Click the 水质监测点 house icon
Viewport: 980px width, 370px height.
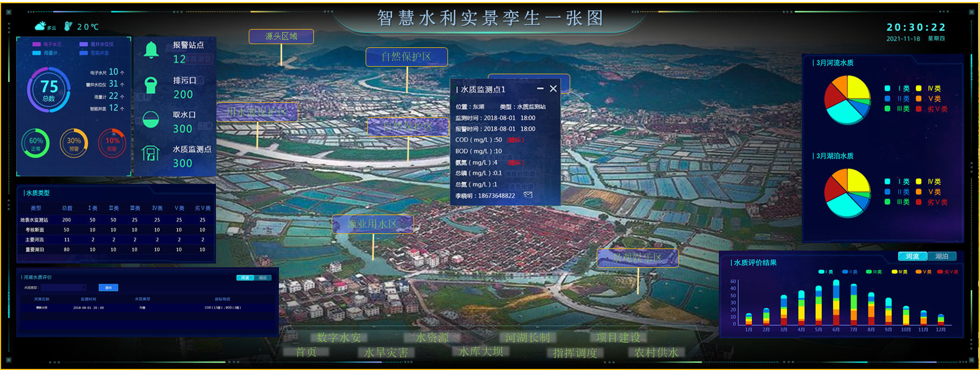click(x=151, y=153)
